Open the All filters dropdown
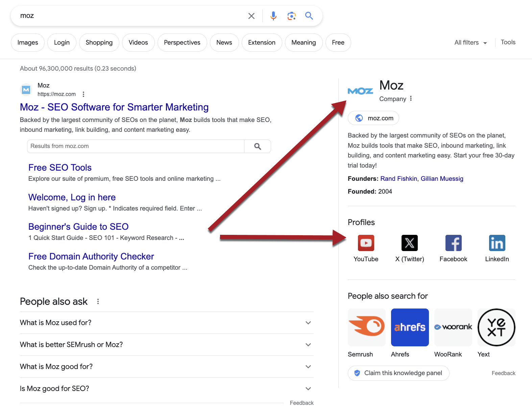532x419 pixels. tap(470, 43)
